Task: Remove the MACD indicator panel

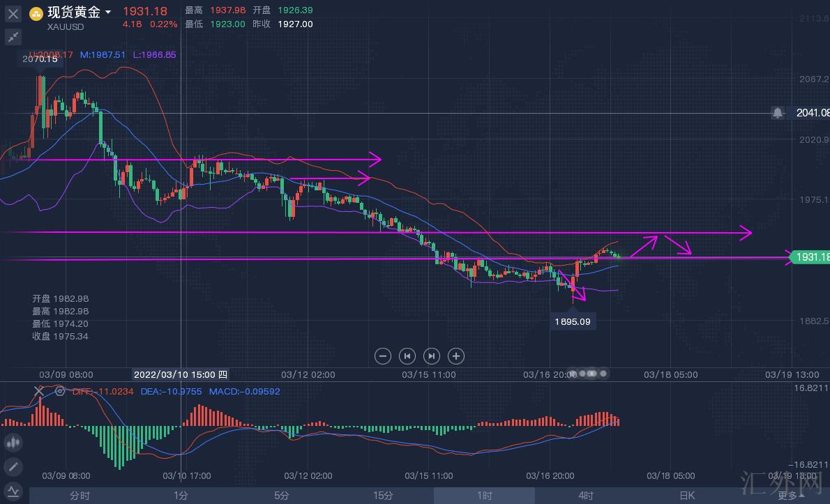Action: tap(39, 391)
